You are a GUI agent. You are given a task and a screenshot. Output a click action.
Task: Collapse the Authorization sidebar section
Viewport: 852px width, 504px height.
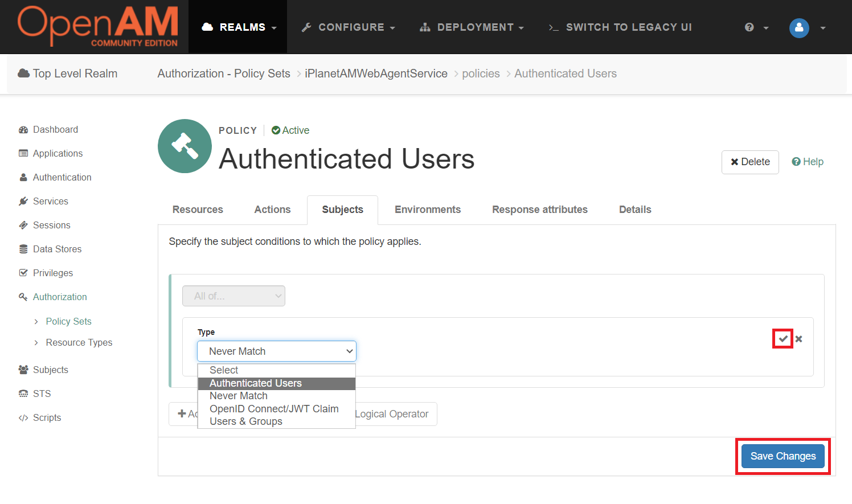click(60, 297)
